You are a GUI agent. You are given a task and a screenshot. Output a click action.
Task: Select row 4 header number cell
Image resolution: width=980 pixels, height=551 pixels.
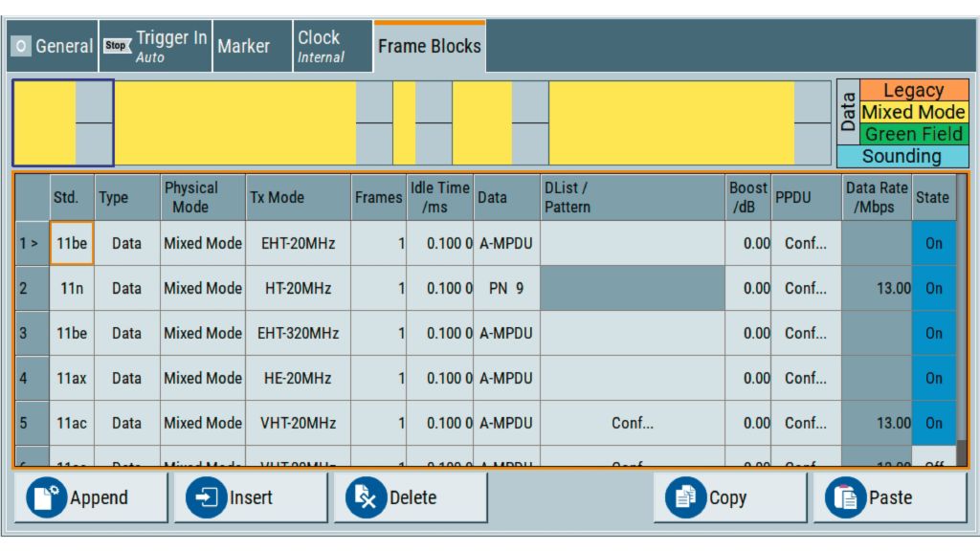(32, 378)
